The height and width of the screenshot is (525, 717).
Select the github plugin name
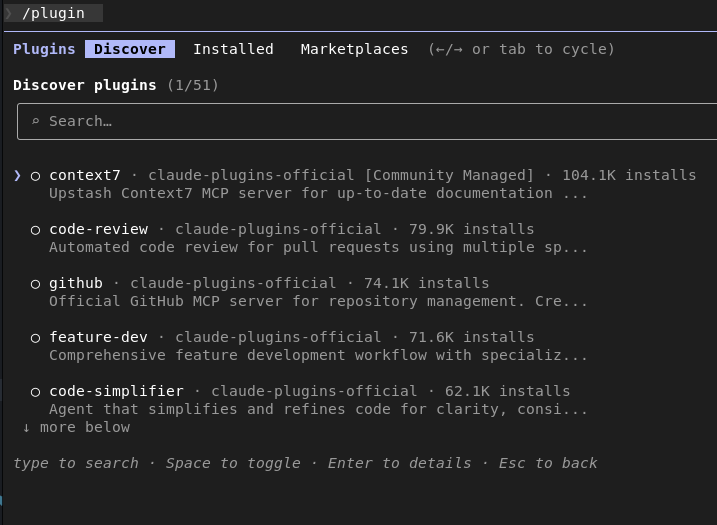pos(76,284)
